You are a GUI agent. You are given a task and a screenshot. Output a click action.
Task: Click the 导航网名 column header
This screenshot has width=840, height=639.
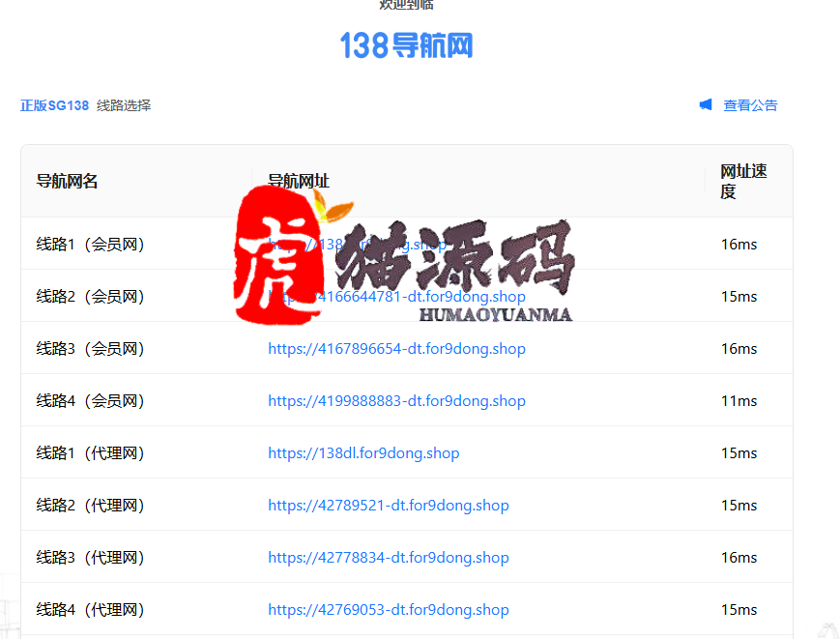67,181
